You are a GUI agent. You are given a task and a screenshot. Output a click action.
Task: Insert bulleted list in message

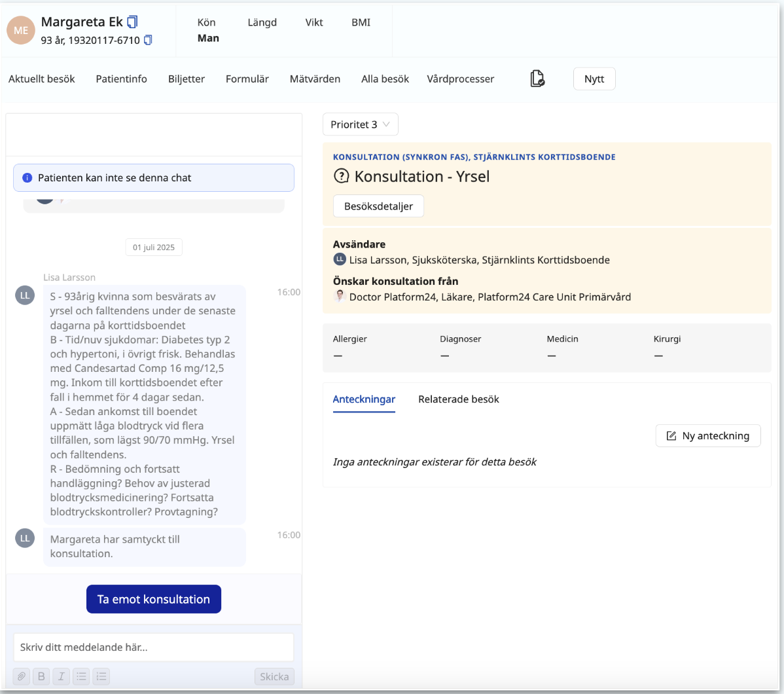pos(82,676)
